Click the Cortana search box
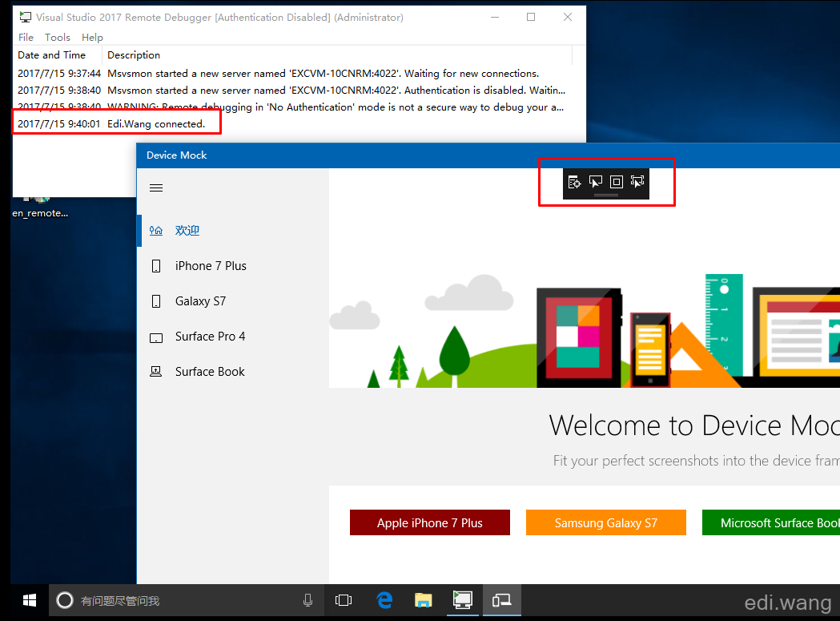This screenshot has height=621, width=840. [187, 601]
